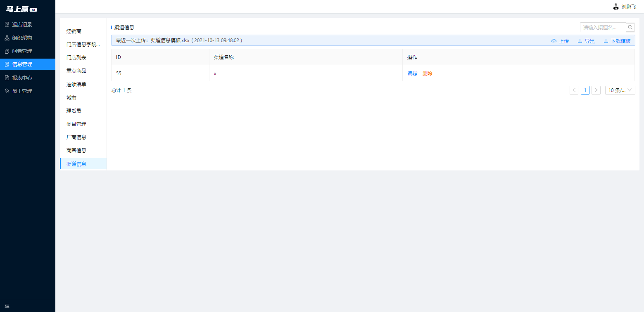
Task: Open the 10 条/页 page size dropdown
Action: 620,90
